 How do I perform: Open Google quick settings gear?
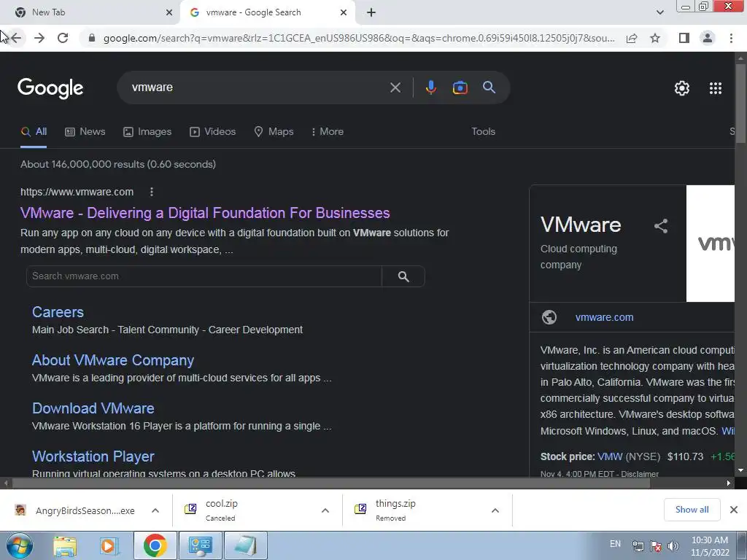tap(682, 88)
